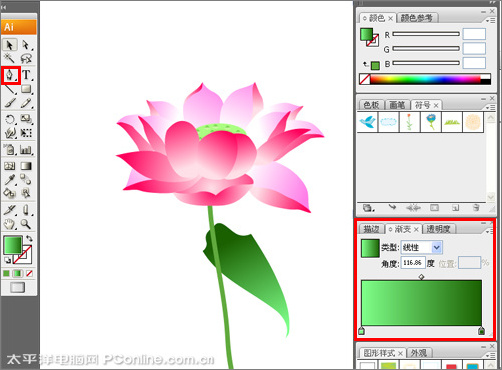
Task: Switch to the 颜色 (Color) tab
Action: pyautogui.click(x=377, y=18)
